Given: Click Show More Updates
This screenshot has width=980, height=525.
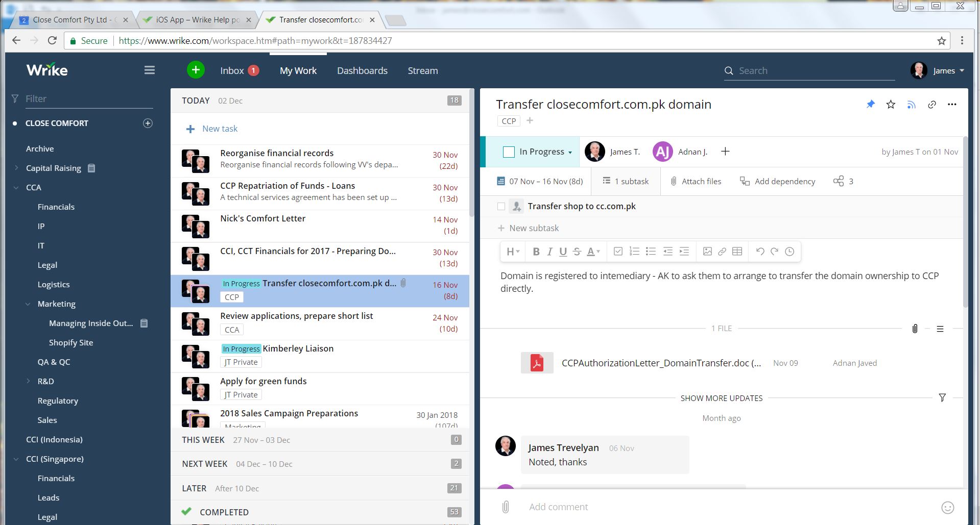Looking at the screenshot, I should pyautogui.click(x=721, y=398).
